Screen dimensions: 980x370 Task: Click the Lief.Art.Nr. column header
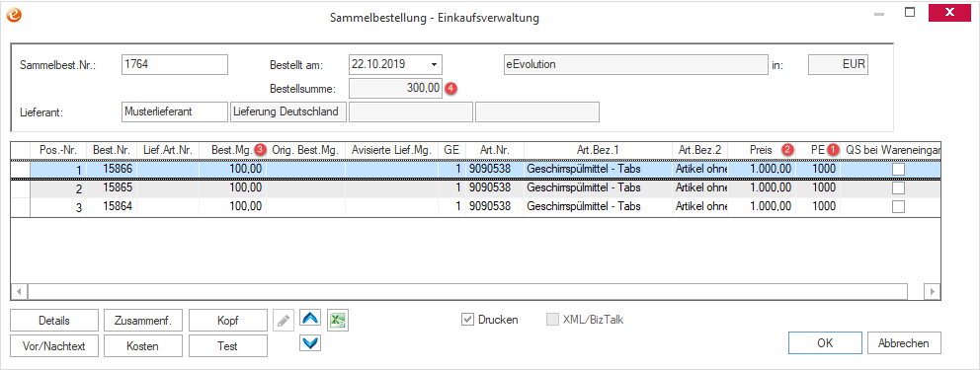click(168, 150)
